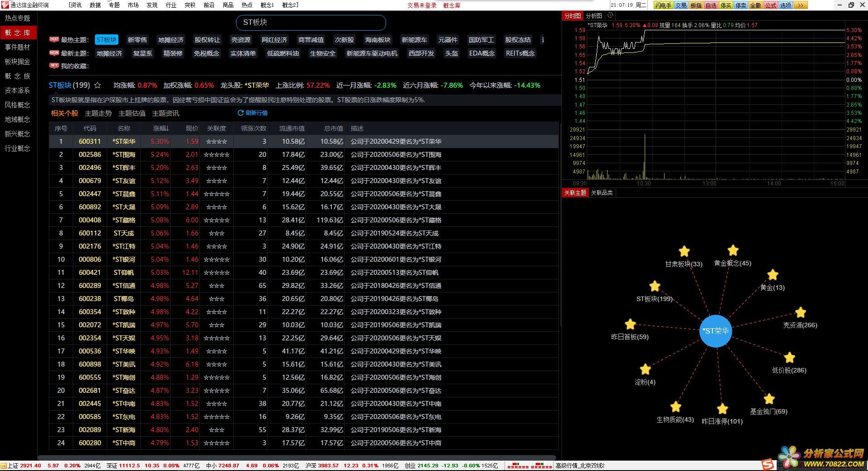Click the favorite star beside ST板块(199)

tap(98, 85)
